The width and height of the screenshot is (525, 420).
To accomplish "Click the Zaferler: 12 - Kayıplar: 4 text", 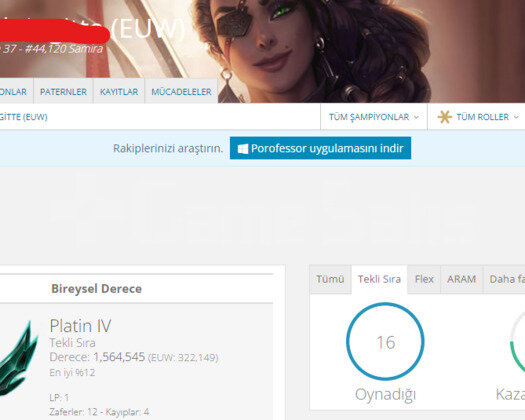I will click(x=99, y=412).
